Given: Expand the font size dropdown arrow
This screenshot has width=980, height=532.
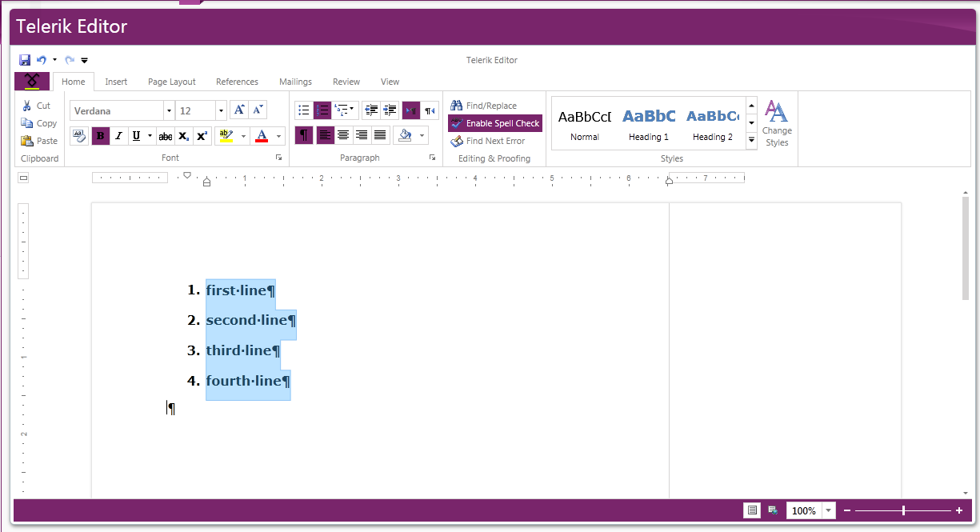Looking at the screenshot, I should (222, 110).
